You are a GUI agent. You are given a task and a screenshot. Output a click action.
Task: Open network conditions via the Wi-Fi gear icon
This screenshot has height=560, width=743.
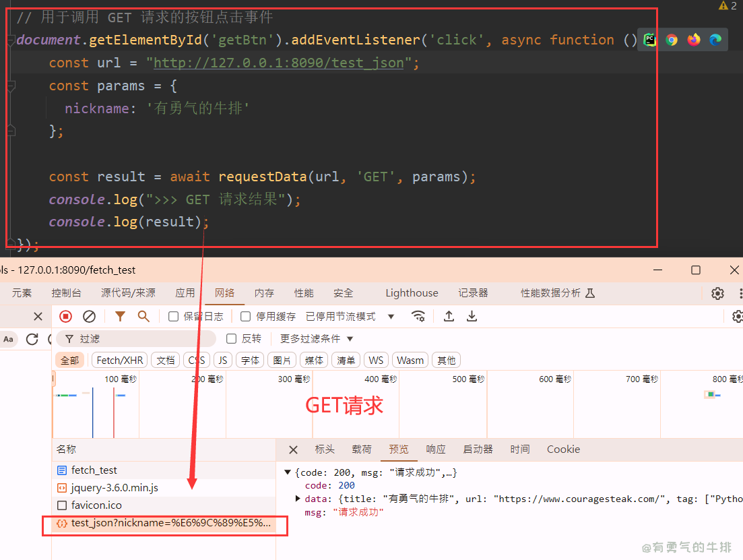coord(418,316)
